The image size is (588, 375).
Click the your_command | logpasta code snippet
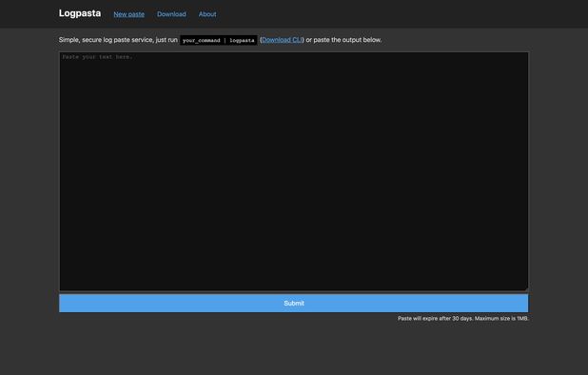point(218,40)
